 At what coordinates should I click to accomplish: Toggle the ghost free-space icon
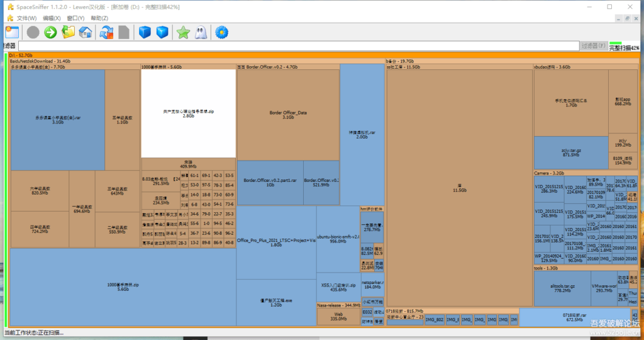[x=200, y=31]
